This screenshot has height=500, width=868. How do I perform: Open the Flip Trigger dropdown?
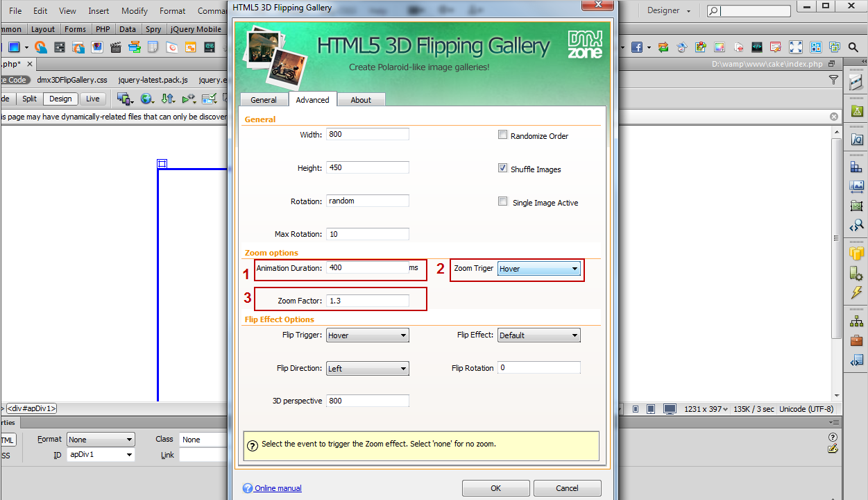point(368,335)
